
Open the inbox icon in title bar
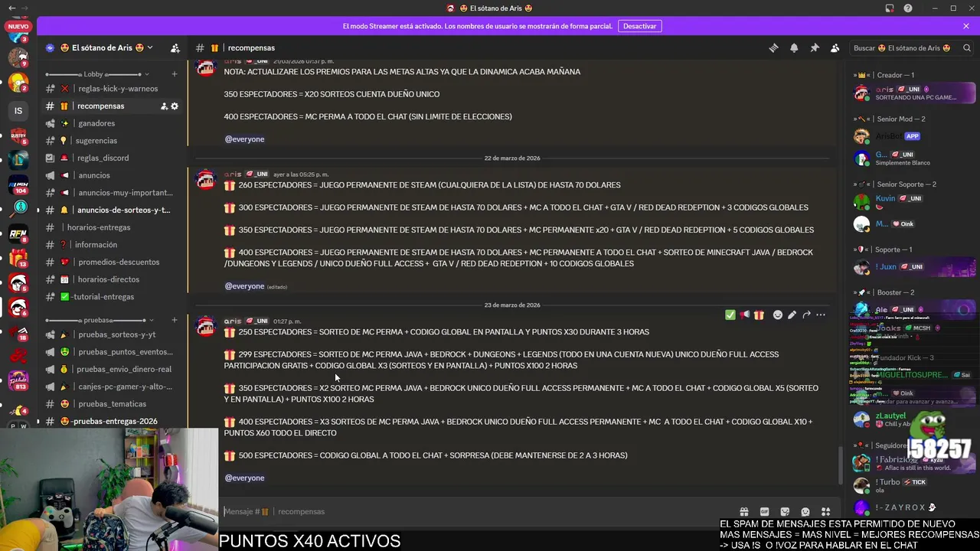889,8
